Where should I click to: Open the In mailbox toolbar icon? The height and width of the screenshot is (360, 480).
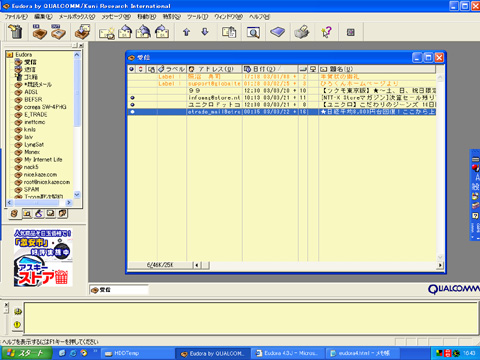click(40, 32)
